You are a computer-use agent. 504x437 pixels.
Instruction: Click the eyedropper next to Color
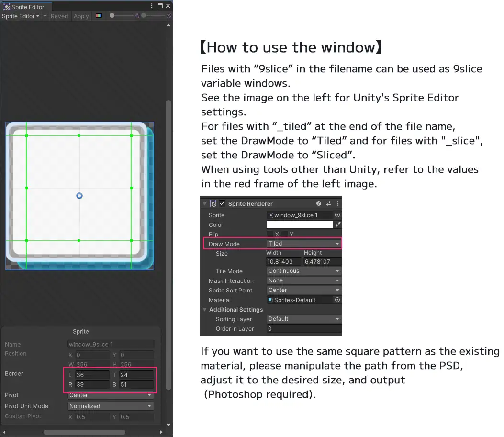(x=338, y=224)
